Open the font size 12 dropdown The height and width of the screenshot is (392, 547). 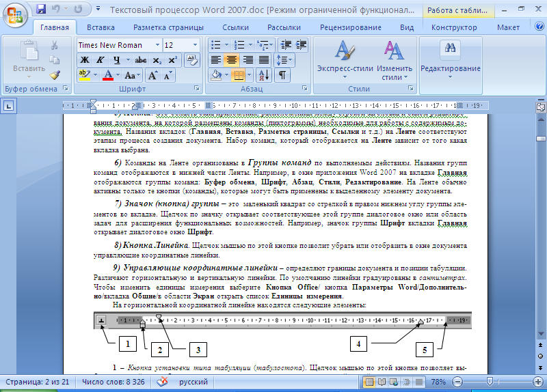pyautogui.click(x=195, y=45)
